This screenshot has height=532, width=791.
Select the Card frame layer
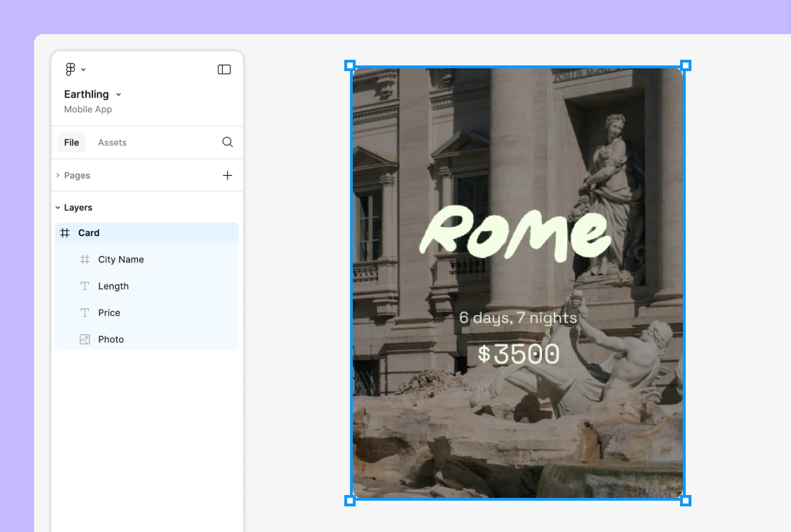147,233
